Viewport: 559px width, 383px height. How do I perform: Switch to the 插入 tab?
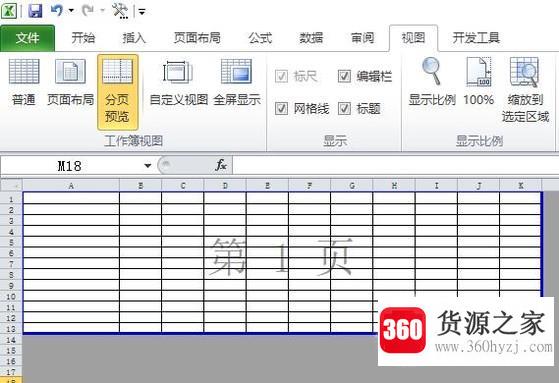134,38
